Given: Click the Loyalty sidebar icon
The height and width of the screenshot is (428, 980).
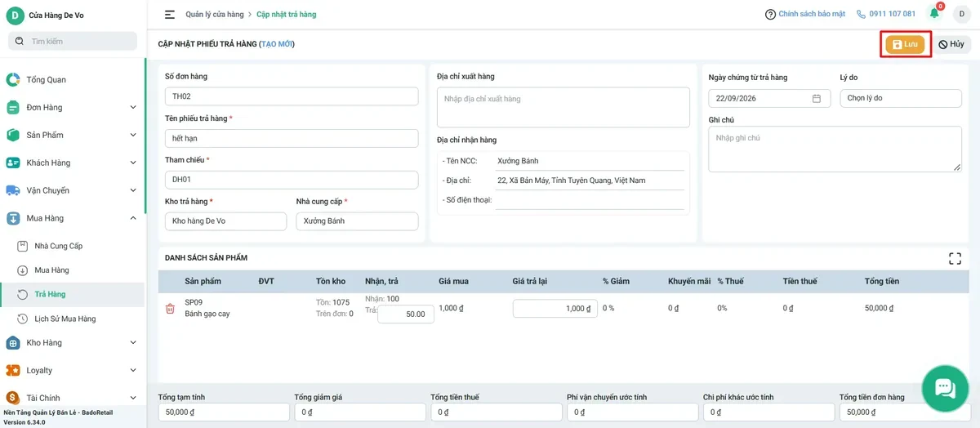Looking at the screenshot, I should coord(13,370).
